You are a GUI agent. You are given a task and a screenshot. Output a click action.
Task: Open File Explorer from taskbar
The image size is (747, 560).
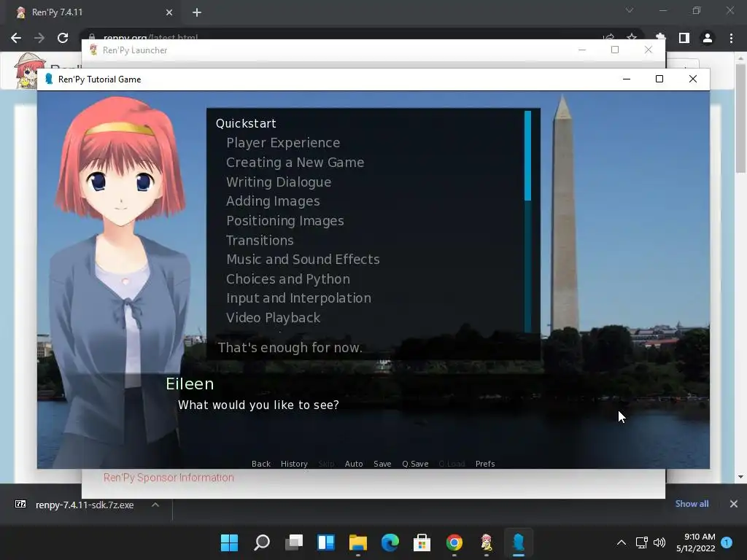point(357,542)
